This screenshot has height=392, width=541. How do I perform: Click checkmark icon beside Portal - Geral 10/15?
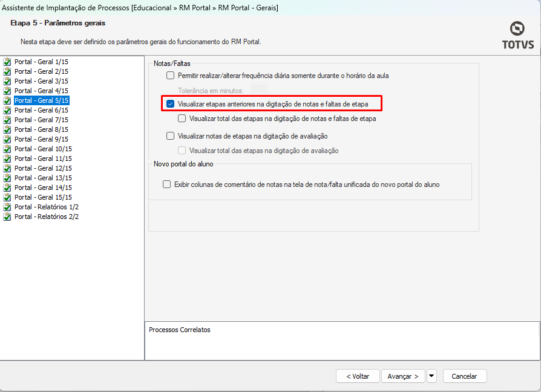click(7, 149)
